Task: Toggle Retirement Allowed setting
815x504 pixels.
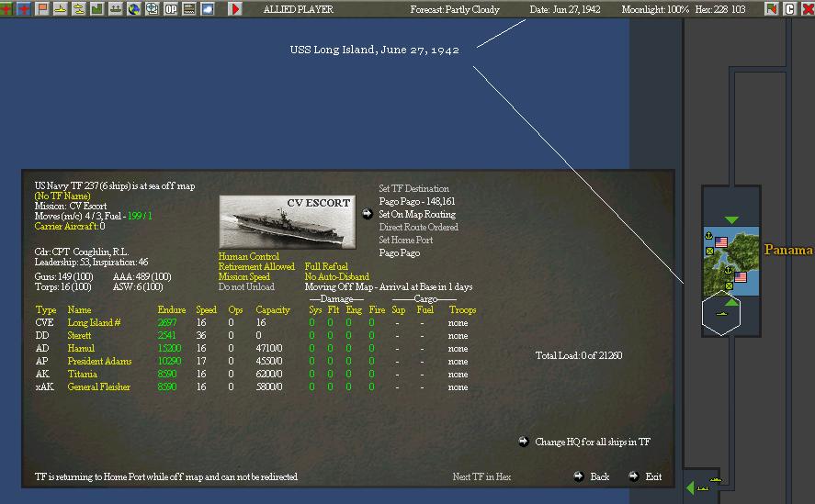Action: (x=256, y=266)
